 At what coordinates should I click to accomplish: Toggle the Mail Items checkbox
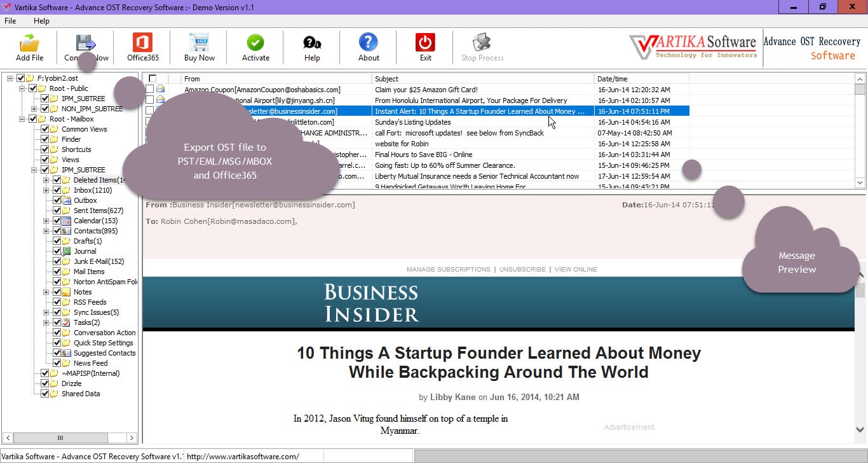click(x=57, y=272)
